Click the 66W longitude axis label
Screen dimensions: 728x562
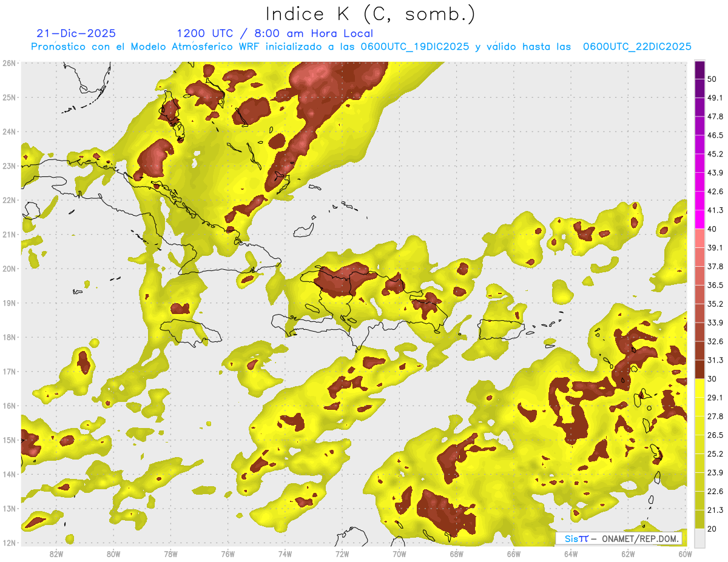514,554
